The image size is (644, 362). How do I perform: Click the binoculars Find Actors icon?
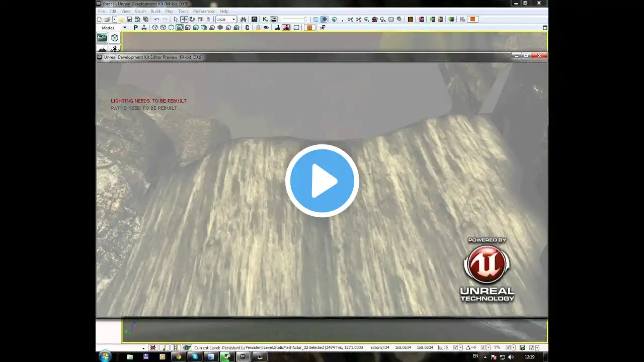click(244, 19)
